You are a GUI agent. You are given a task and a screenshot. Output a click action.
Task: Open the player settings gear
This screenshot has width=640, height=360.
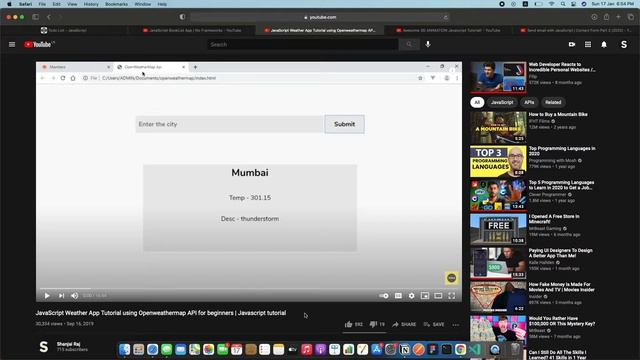pos(411,296)
